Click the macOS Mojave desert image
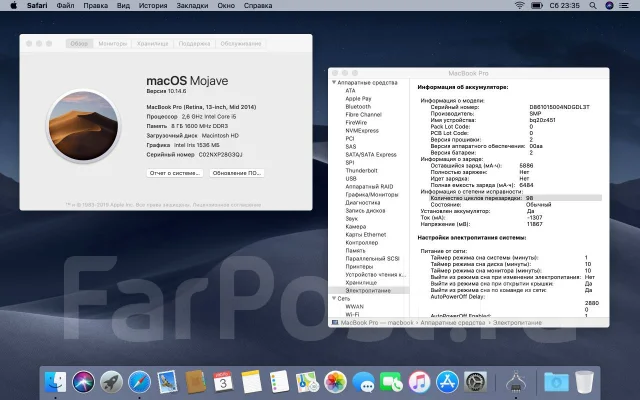 click(83, 126)
